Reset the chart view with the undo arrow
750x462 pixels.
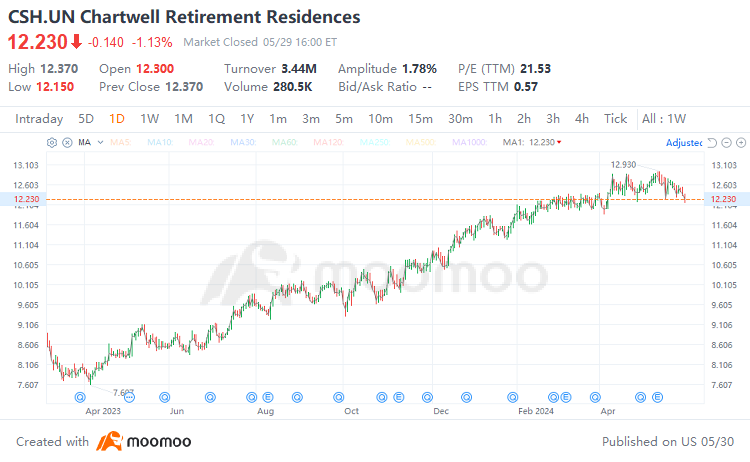click(712, 143)
